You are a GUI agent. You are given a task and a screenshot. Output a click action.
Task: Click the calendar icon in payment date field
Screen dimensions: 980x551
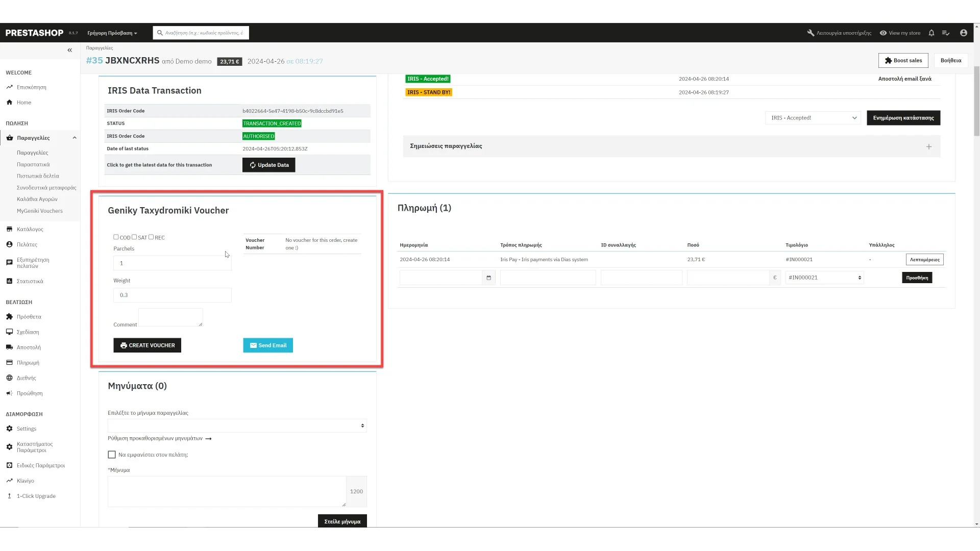pos(488,278)
